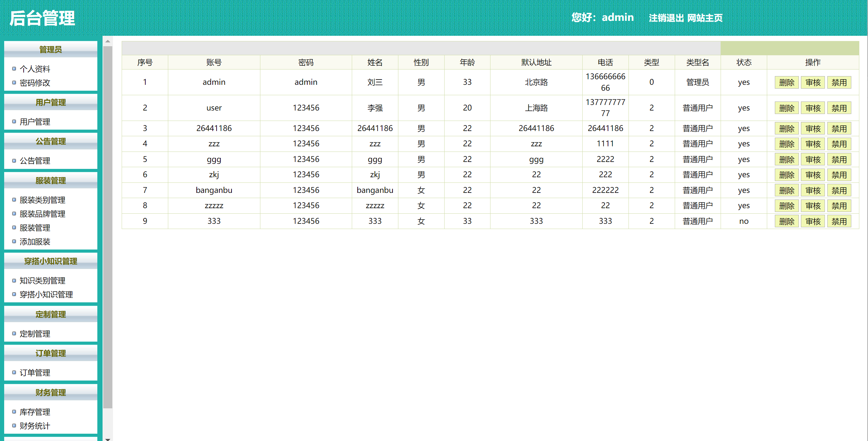The width and height of the screenshot is (868, 441).
Task: Delete the user row via 删除
Action: coord(787,108)
